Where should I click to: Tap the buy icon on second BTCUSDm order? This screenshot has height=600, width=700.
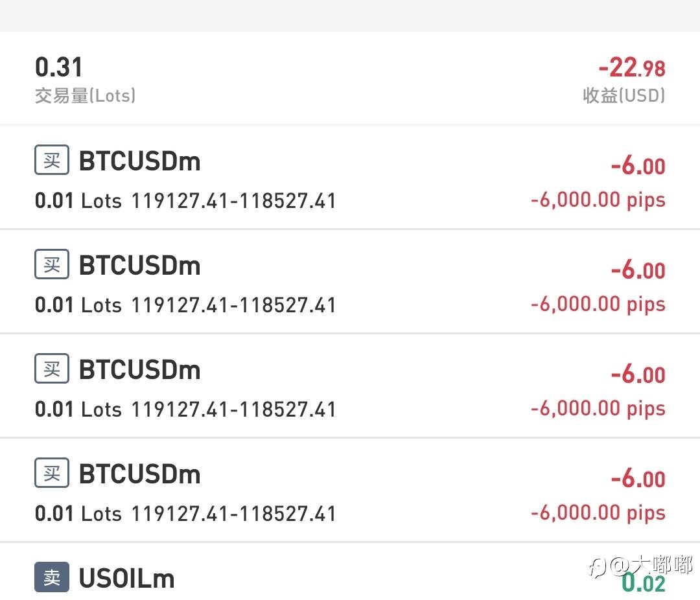(51, 264)
